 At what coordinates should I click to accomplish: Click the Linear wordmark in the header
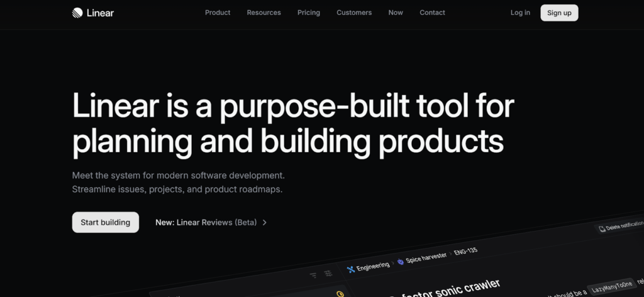(x=100, y=13)
